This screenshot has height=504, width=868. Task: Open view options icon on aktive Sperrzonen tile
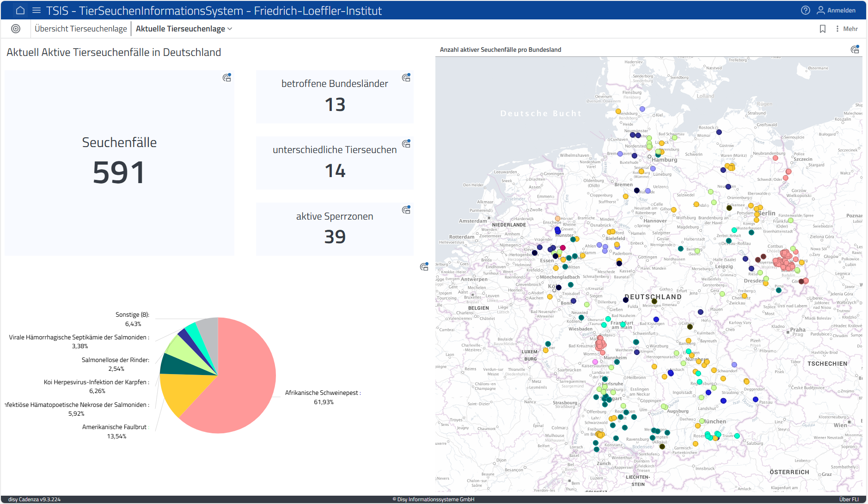[x=406, y=210]
